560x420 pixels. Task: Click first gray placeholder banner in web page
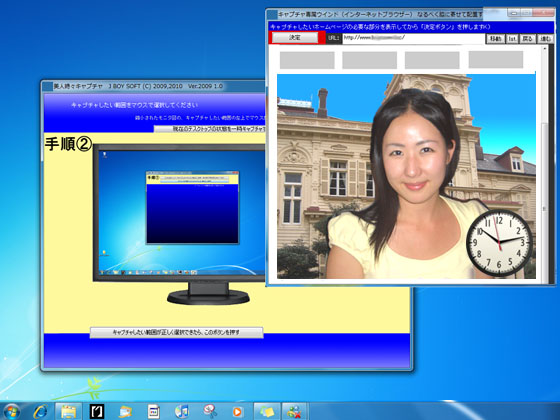tap(307, 60)
